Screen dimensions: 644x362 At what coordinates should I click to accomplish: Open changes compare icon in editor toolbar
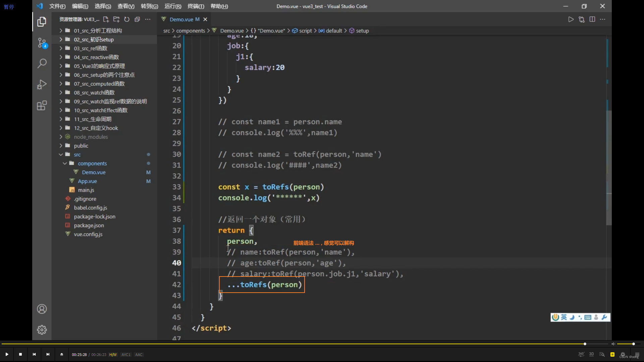582,19
